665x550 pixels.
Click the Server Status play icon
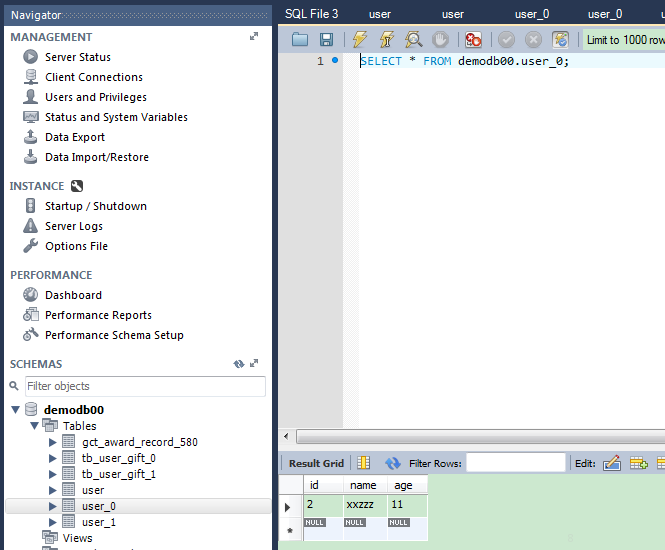click(30, 56)
